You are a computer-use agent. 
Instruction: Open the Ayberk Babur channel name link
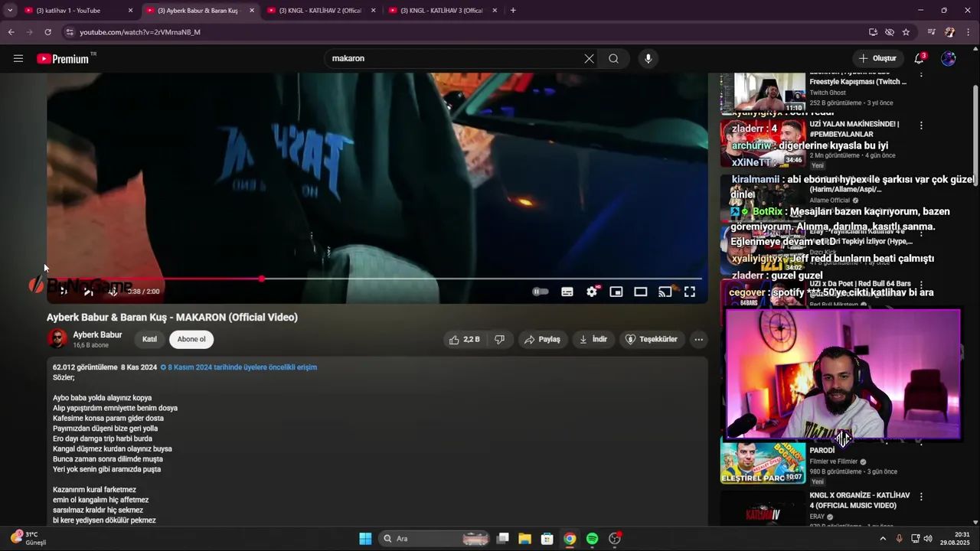(x=97, y=334)
